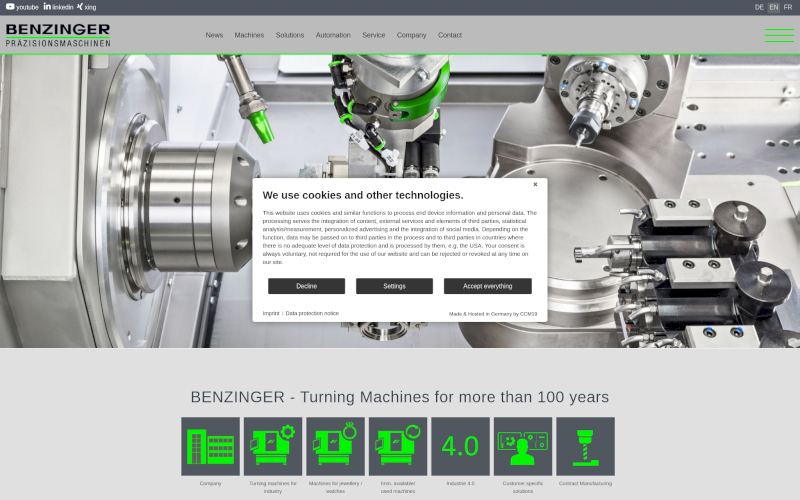This screenshot has height=500, width=800.
Task: Click the Industrie 4.0 tile icon
Action: (x=460, y=446)
